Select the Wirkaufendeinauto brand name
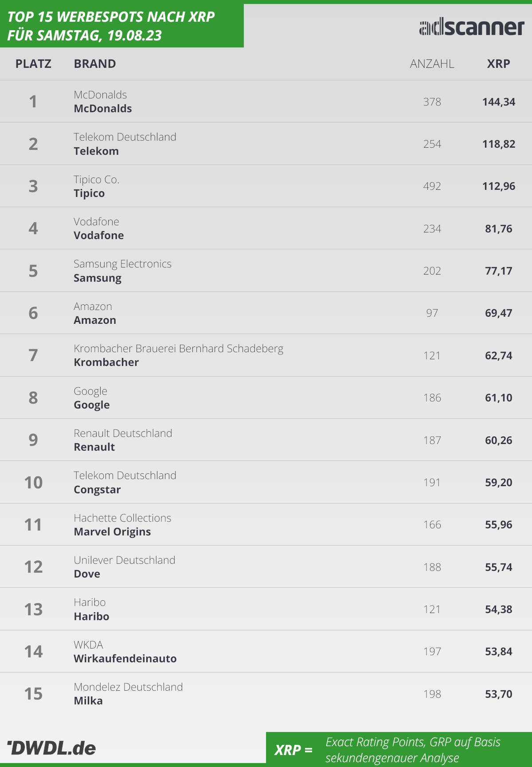 [125, 659]
